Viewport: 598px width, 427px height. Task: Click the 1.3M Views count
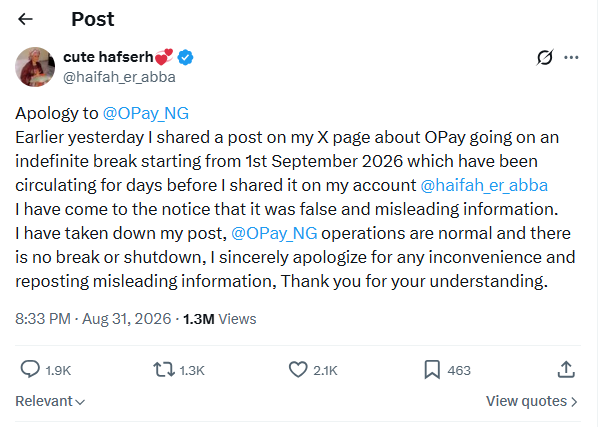tap(220, 319)
